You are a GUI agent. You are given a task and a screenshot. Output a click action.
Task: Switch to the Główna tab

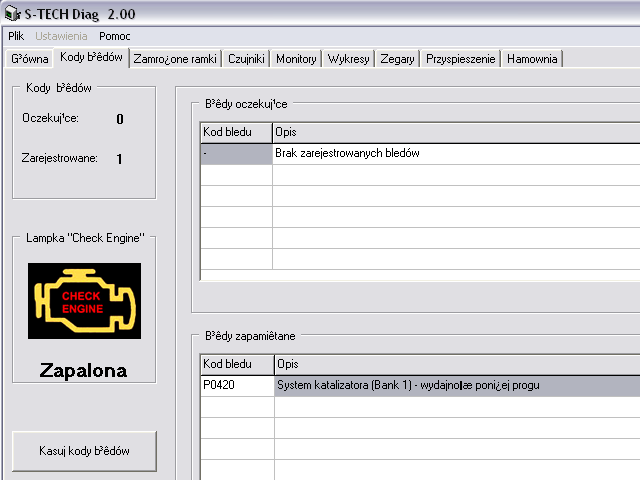pos(29,59)
